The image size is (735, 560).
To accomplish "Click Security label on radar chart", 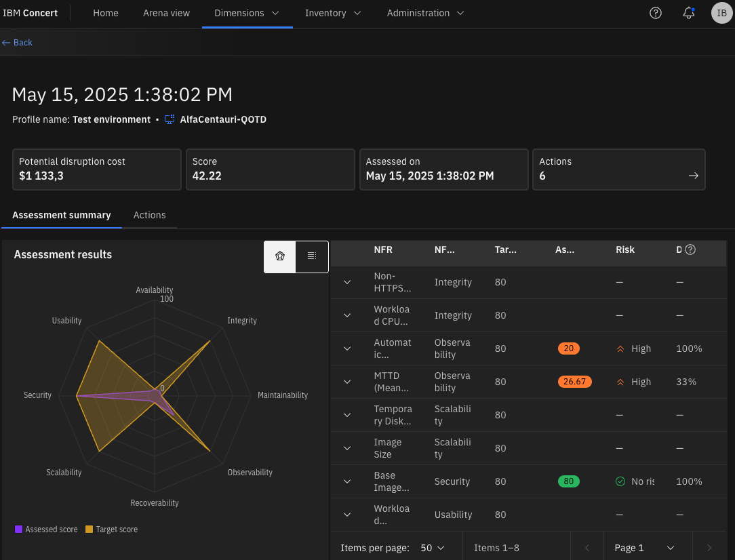I will pos(37,395).
